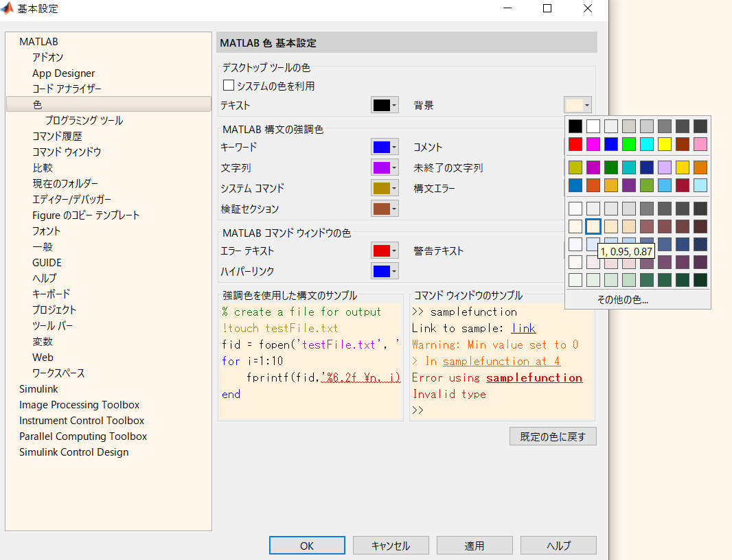This screenshot has width=732, height=560.
Task: Enable the システムの色を利用 checkbox
Action: [228, 85]
